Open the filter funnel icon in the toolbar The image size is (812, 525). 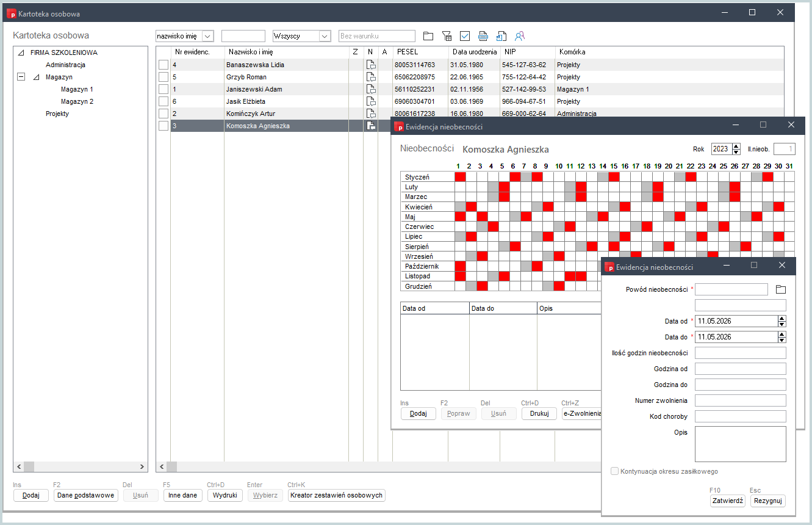447,36
